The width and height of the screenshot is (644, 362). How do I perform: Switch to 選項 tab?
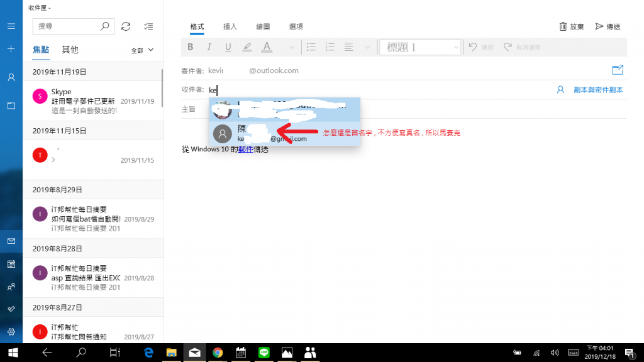click(296, 26)
